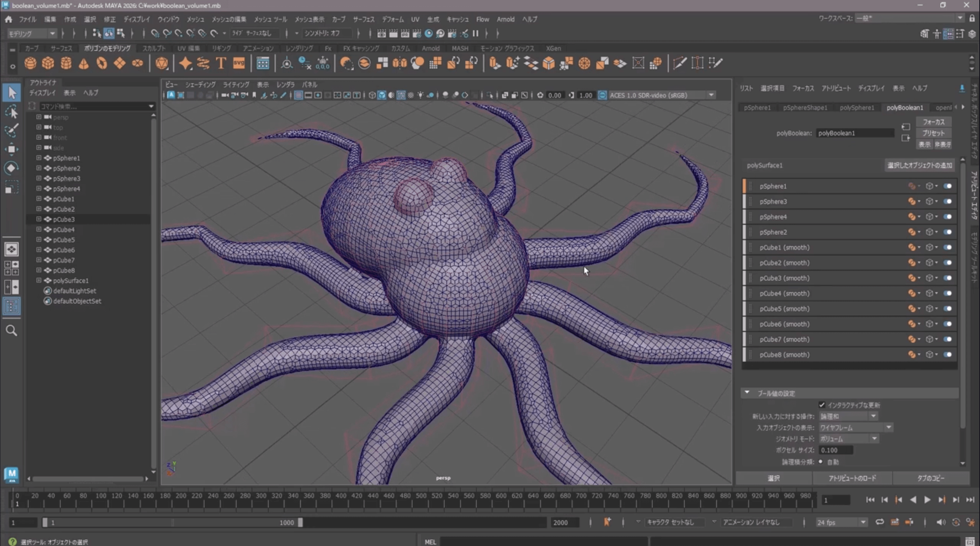Select the polygon cube primitive on the shelf
Viewport: 980px width, 546px height.
pos(48,63)
